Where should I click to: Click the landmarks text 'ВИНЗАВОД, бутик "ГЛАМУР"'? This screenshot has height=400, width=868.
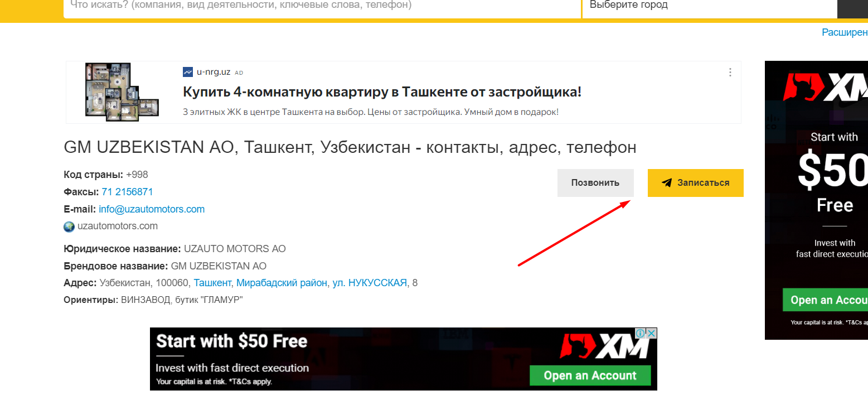182,300
